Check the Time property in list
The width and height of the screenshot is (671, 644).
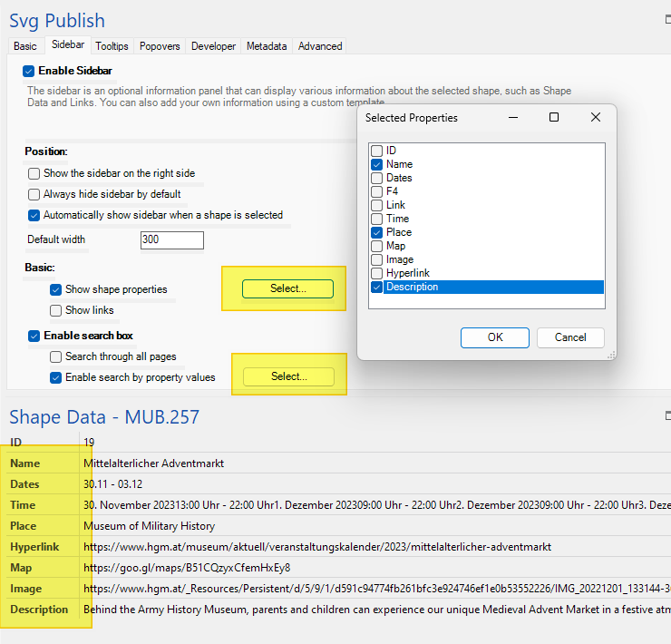pyautogui.click(x=376, y=219)
